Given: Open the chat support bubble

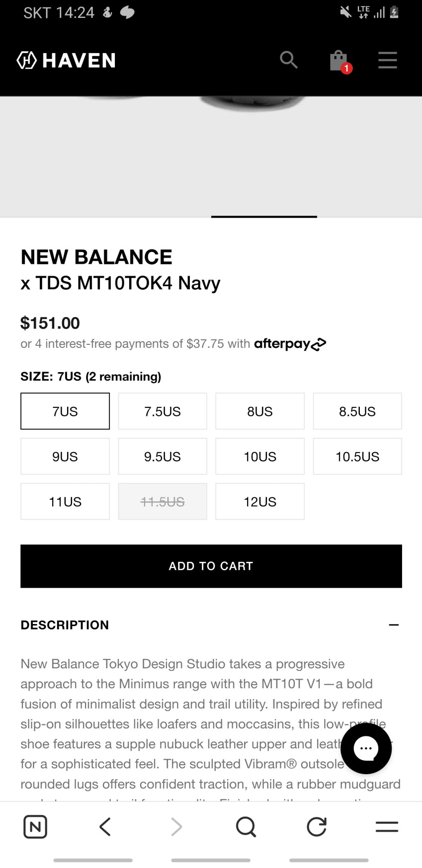Looking at the screenshot, I should point(366,748).
